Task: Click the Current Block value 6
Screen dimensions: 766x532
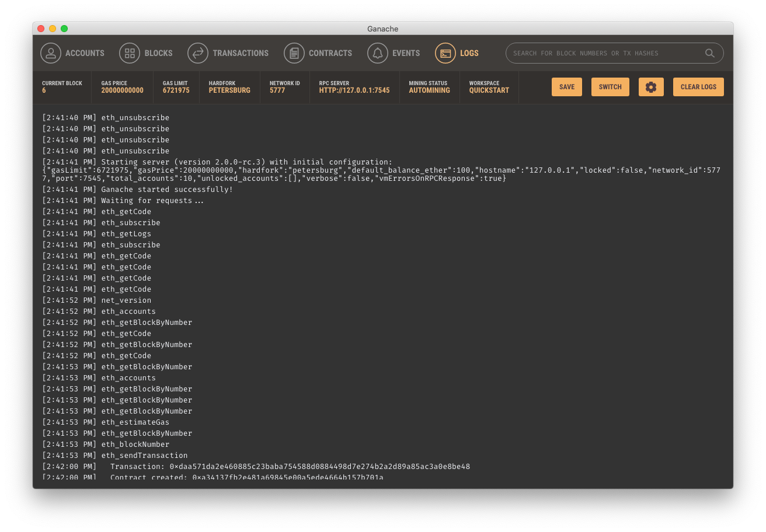Action: (x=44, y=90)
